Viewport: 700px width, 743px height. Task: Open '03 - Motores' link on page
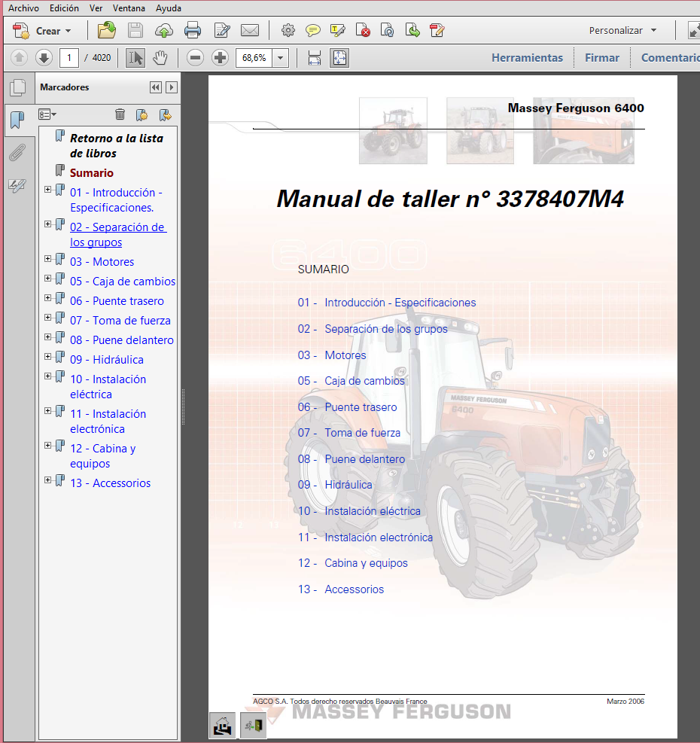coord(332,355)
